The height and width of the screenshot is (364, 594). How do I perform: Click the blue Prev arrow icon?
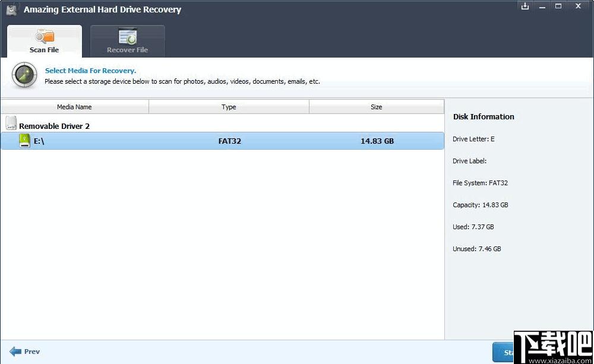(15, 352)
